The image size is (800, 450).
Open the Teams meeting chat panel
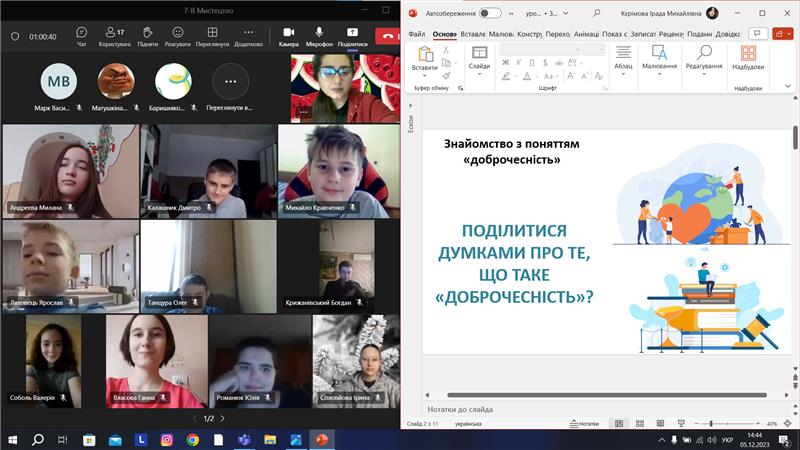point(81,35)
